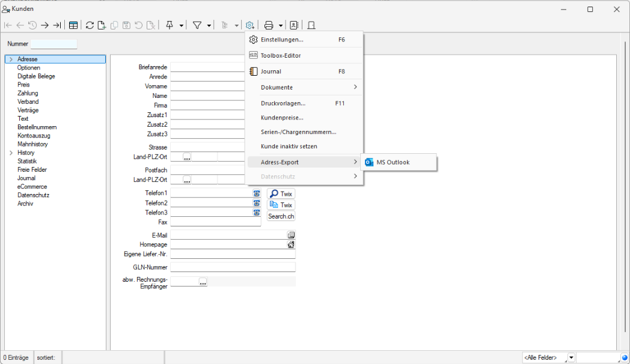
Task: Expand the Adresse tree node
Action: (x=11, y=59)
